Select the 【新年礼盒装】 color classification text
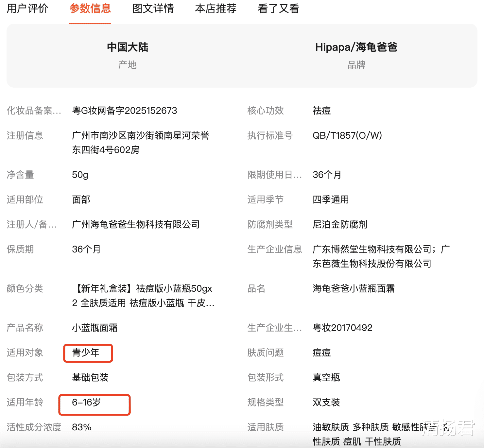 pos(143,296)
